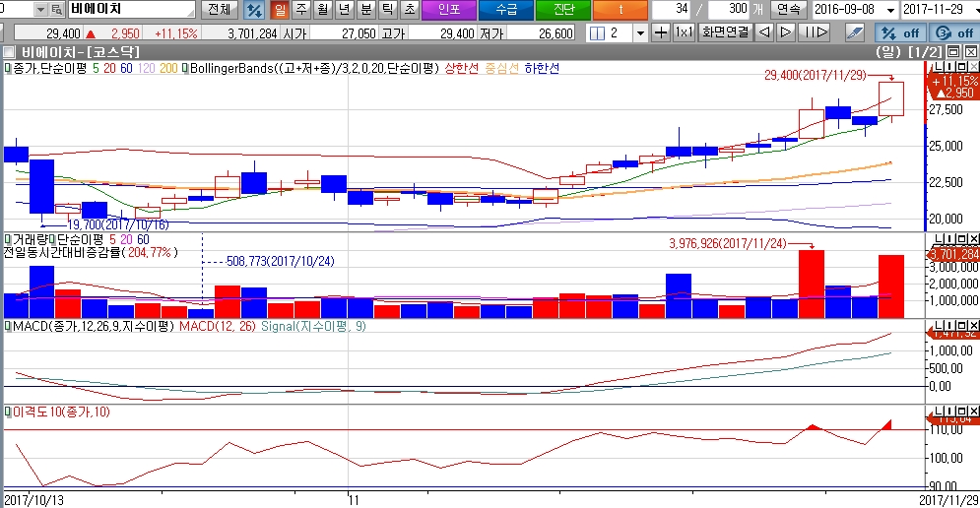Toggle the second off switch with circle

[952, 32]
